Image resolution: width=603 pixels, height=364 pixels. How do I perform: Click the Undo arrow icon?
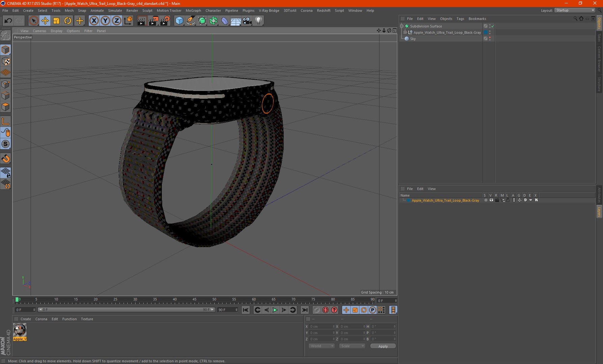coord(8,21)
